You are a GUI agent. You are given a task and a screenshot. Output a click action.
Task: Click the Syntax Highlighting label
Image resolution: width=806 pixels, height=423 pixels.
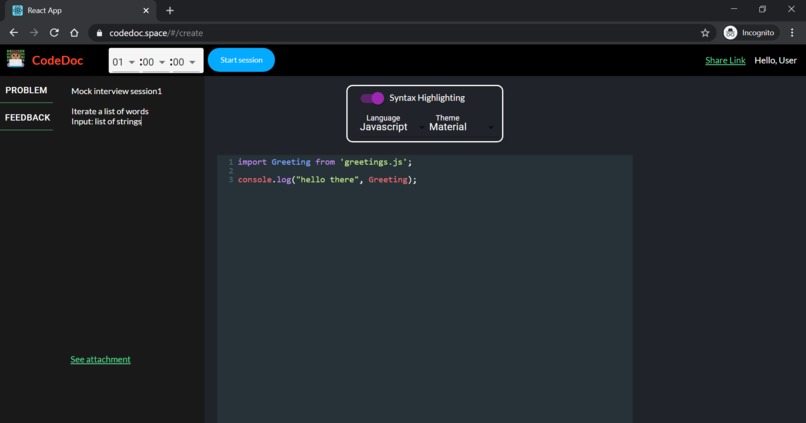point(427,98)
